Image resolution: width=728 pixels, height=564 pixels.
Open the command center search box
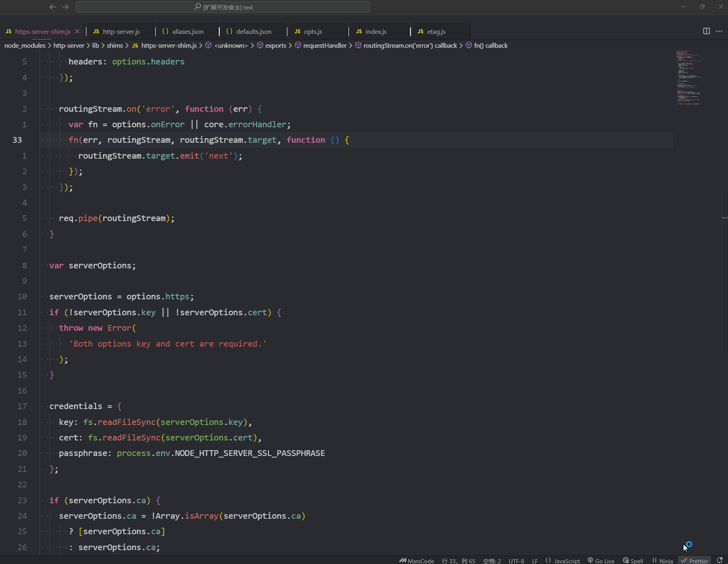(x=223, y=7)
